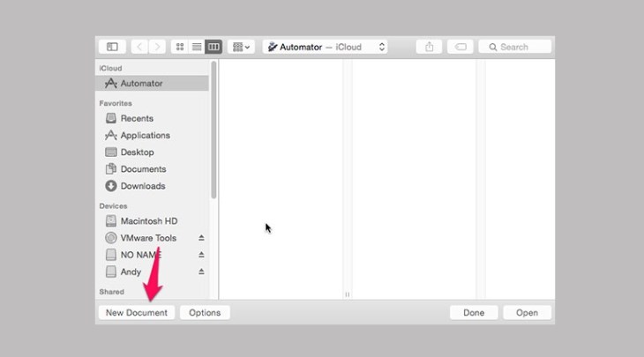Image resolution: width=644 pixels, height=357 pixels.
Task: Open the Automator — iCloud location popup
Action: [326, 47]
